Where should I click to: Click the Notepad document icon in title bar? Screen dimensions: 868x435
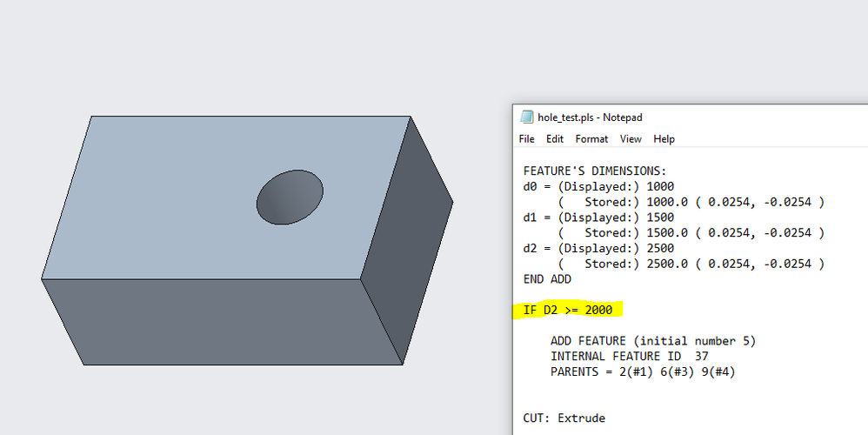tap(526, 117)
